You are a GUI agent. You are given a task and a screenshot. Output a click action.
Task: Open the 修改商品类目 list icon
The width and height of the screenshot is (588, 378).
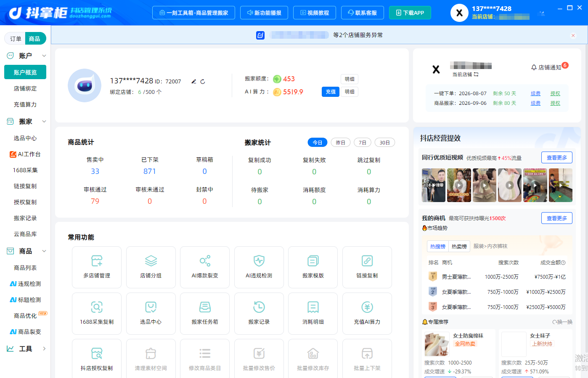tap(205, 353)
